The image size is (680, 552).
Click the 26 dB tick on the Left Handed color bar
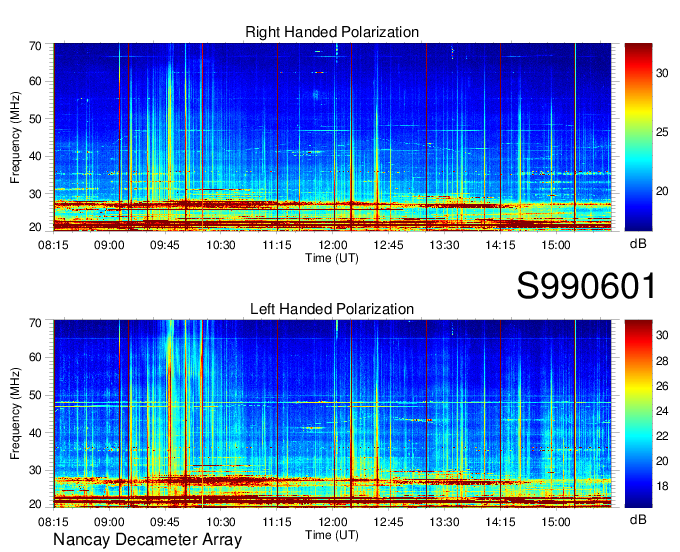pos(662,386)
